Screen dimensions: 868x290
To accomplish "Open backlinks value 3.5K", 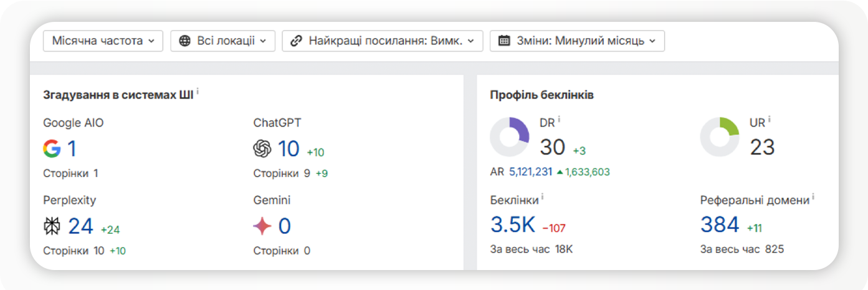I will [513, 225].
